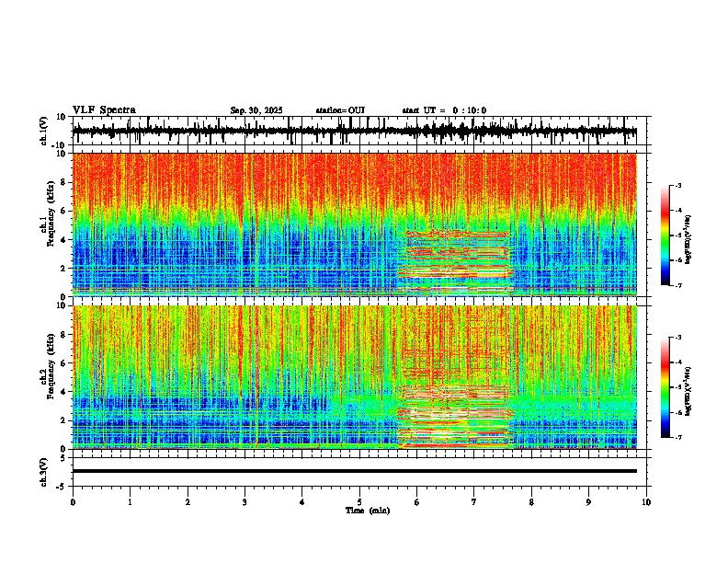Click time axis tick label "3"

(245, 502)
